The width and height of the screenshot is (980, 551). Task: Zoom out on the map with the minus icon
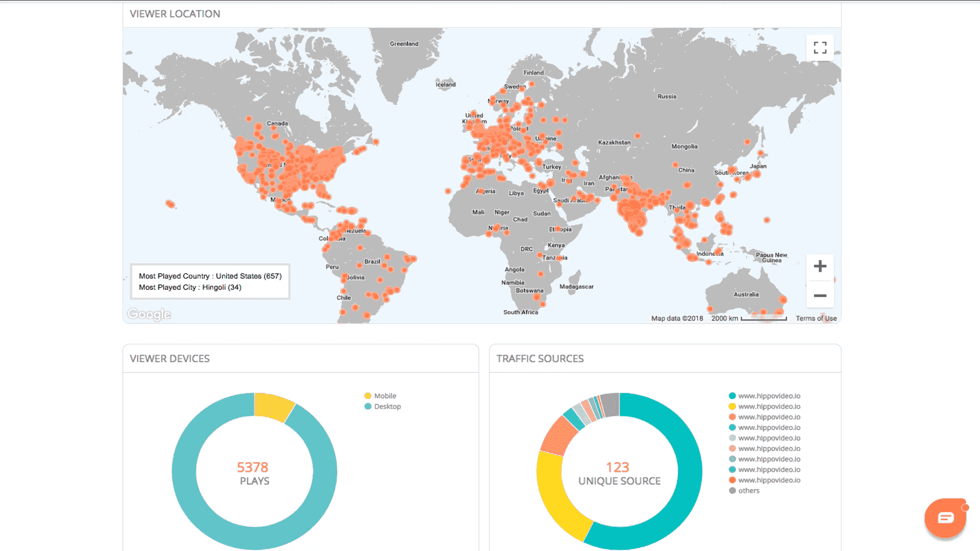click(820, 296)
